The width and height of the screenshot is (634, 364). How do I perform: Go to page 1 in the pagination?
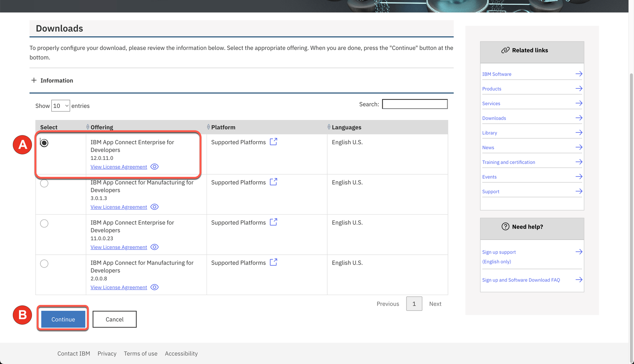(x=414, y=304)
